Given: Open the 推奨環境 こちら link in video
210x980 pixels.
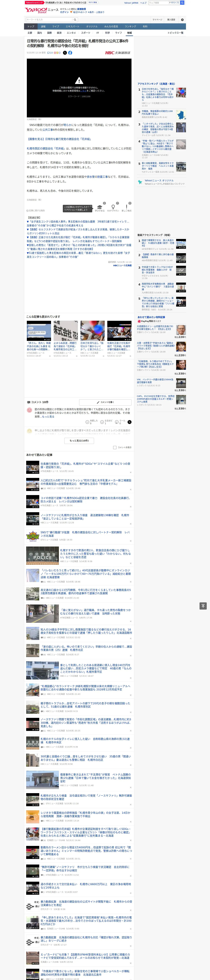Looking at the screenshot, I should (x=83, y=91).
